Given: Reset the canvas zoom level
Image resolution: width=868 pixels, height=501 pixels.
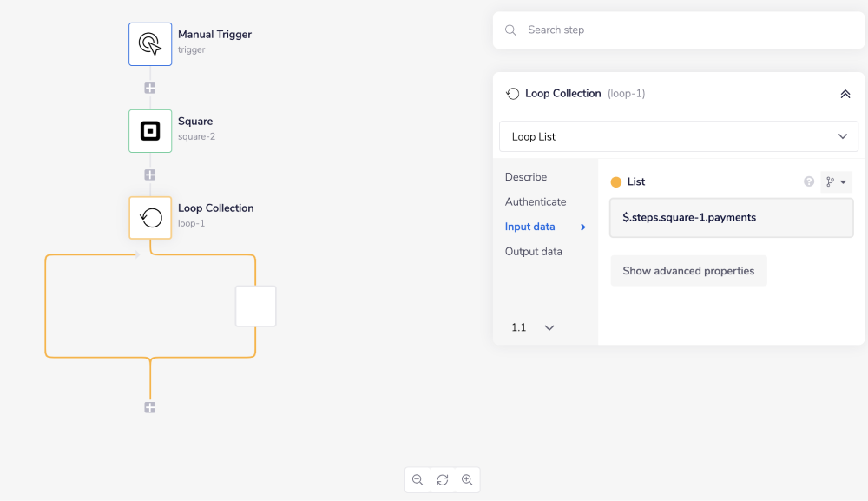Looking at the screenshot, I should point(443,480).
